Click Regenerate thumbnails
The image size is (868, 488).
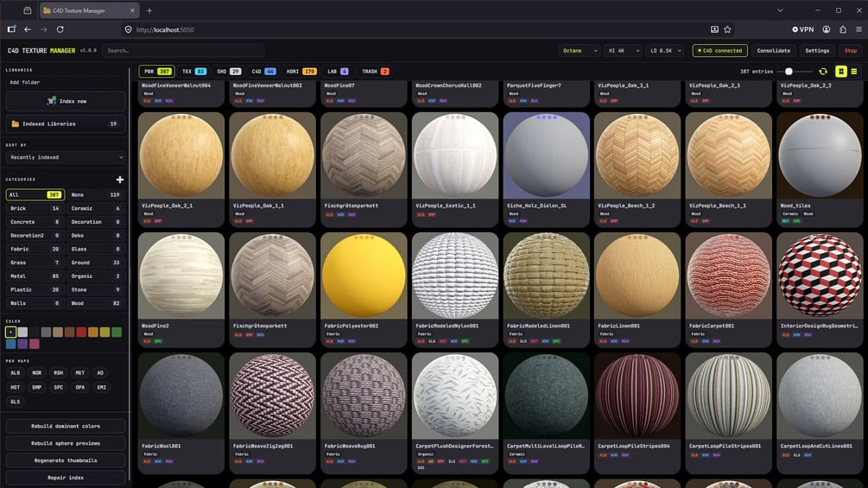[66, 460]
